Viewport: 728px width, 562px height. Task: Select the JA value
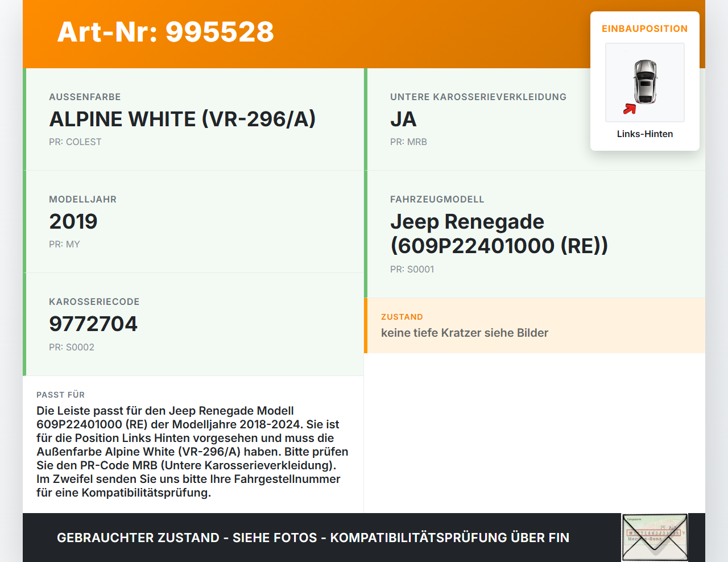(403, 119)
